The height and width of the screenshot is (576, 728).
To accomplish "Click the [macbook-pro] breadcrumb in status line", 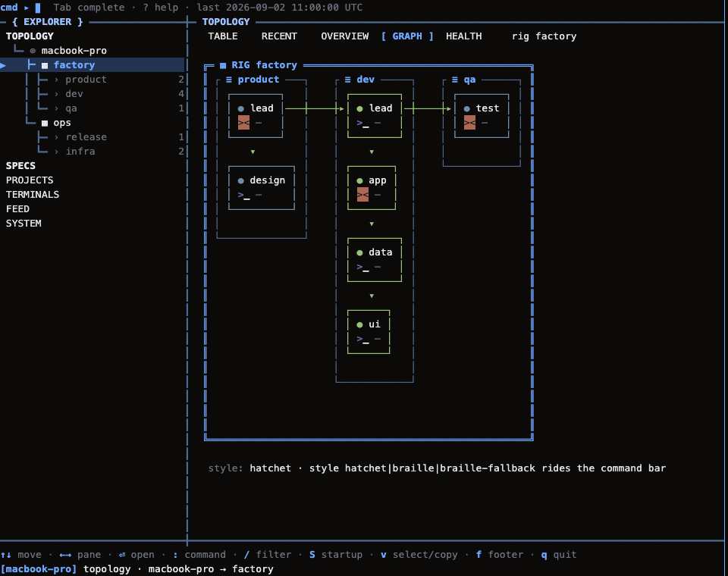I will [x=39, y=569].
